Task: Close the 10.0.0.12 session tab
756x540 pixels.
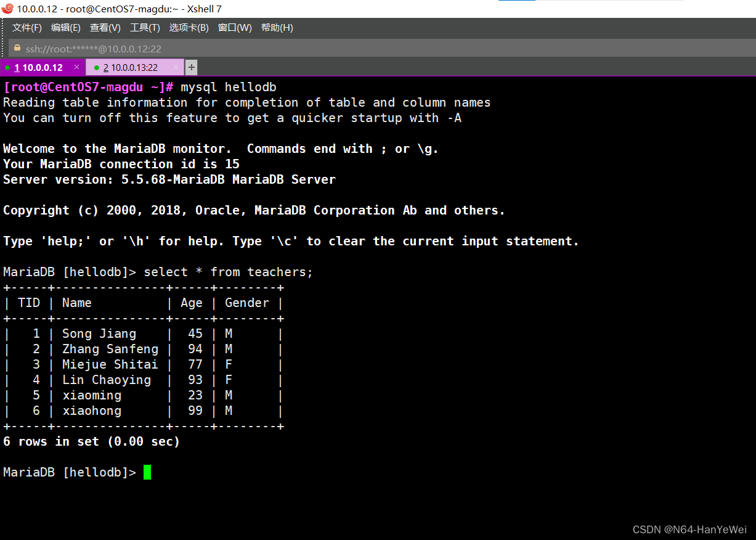Action: click(76, 67)
